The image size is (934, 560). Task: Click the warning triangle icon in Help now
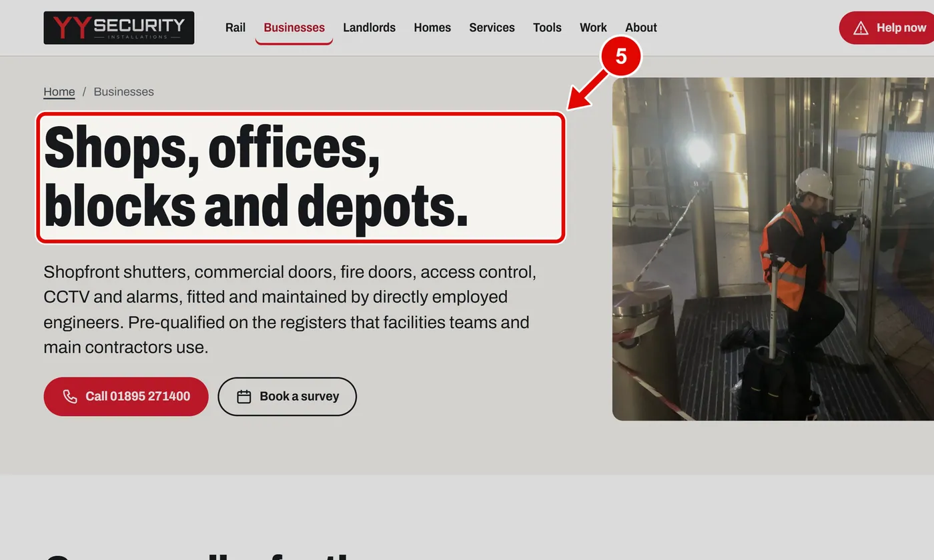point(861,28)
